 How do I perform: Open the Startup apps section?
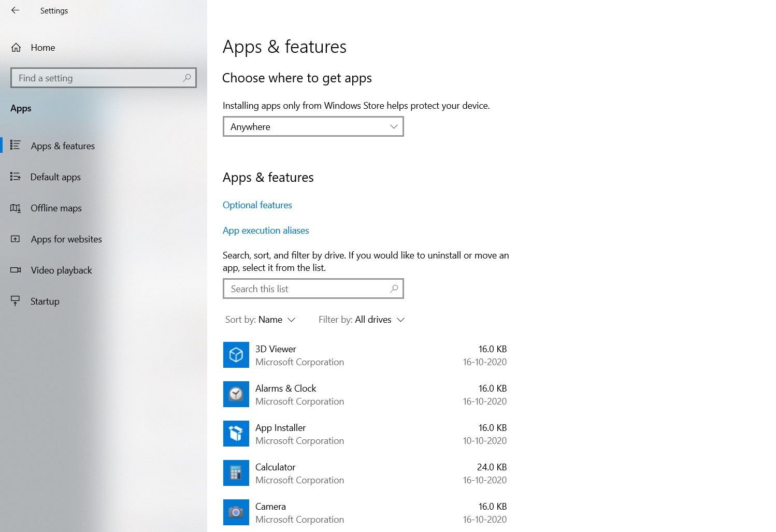pos(45,301)
